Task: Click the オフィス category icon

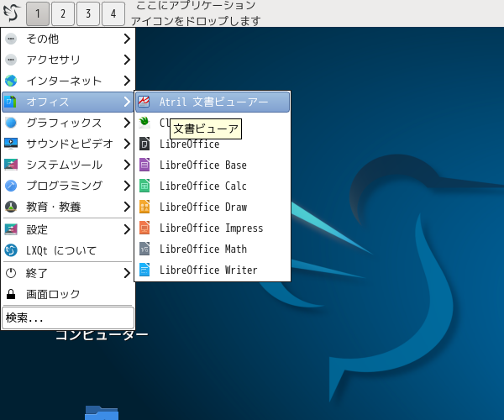Action: coord(11,102)
